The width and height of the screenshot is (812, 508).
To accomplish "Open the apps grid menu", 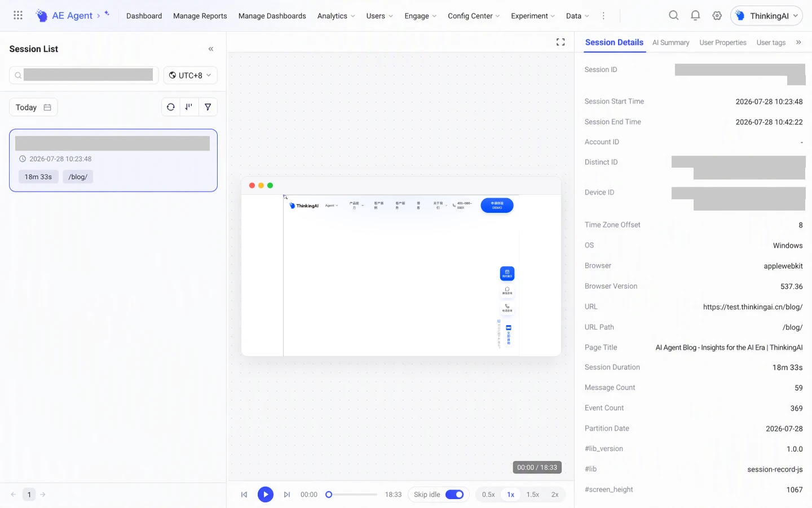I will 18,15.
